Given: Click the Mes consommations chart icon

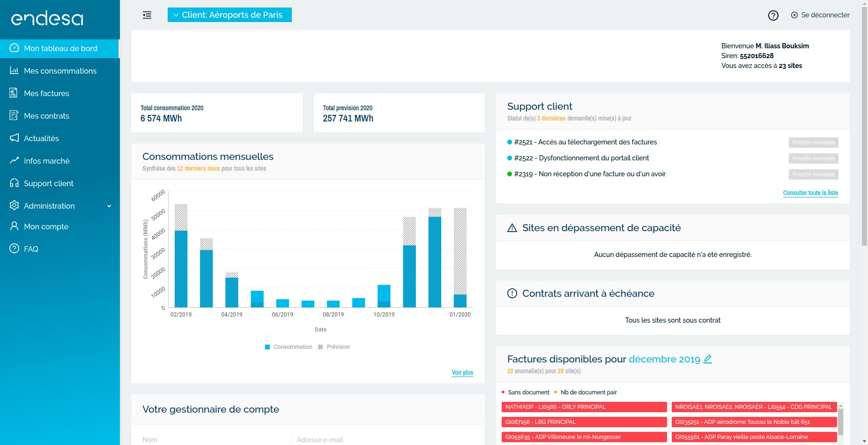Looking at the screenshot, I should coord(14,70).
